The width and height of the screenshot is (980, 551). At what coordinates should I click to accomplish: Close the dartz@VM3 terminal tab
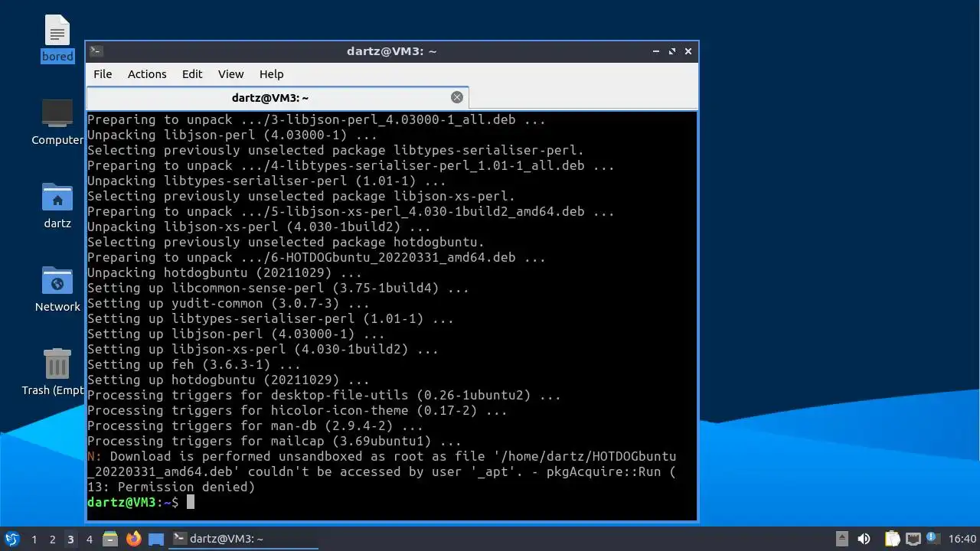point(457,97)
